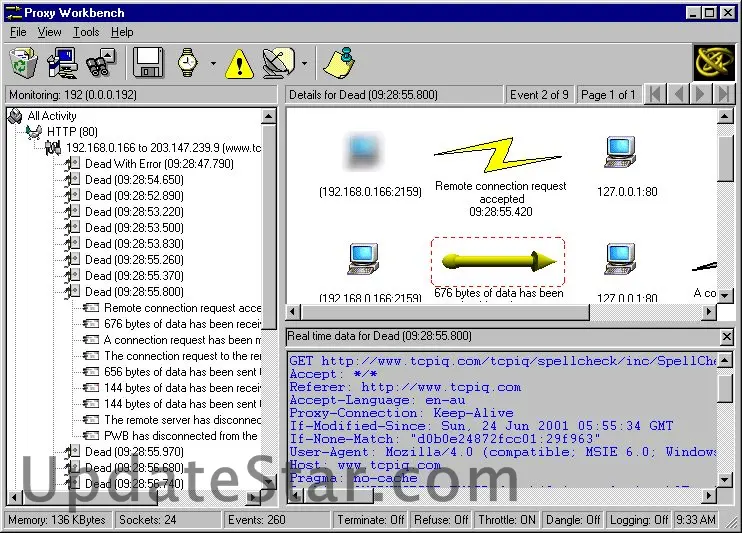Image resolution: width=742 pixels, height=533 pixels.
Task: Select 656 bytes of data sent event
Action: tap(183, 372)
